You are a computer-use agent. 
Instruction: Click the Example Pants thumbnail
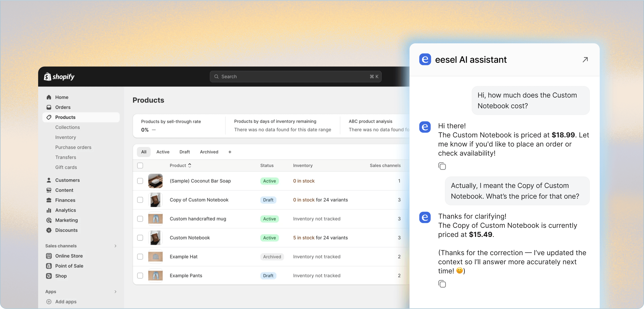pyautogui.click(x=155, y=276)
